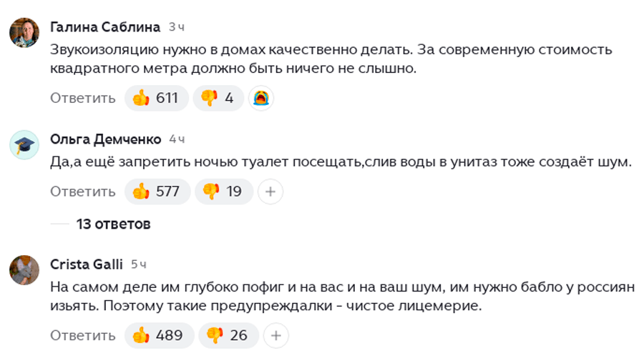Like Crista Galli's comment
Viewport: 644px width, 358px height.
click(x=159, y=335)
